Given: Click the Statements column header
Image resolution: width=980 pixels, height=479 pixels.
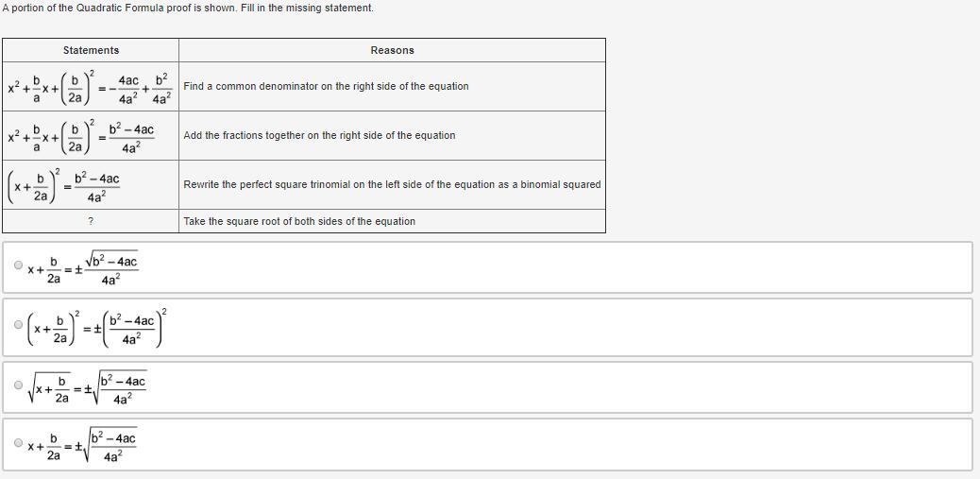Looking at the screenshot, I should [91, 50].
